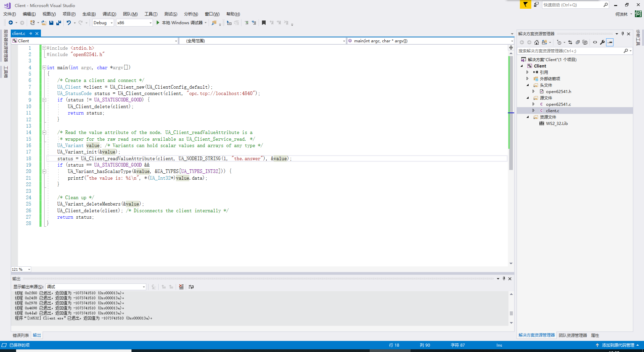
Task: Open the collapsed toolbox side tab 工具箱
Action: coord(5,72)
